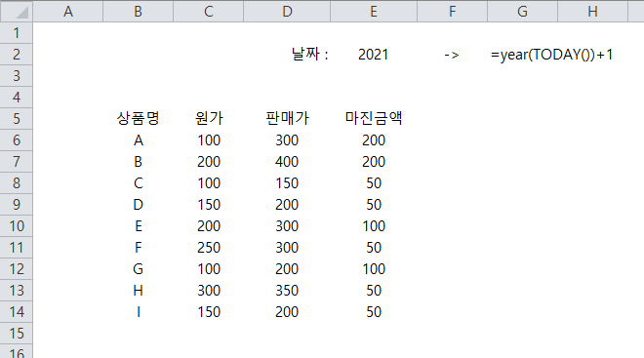Select row 15 header
The height and width of the screenshot is (358, 644).
(x=17, y=333)
